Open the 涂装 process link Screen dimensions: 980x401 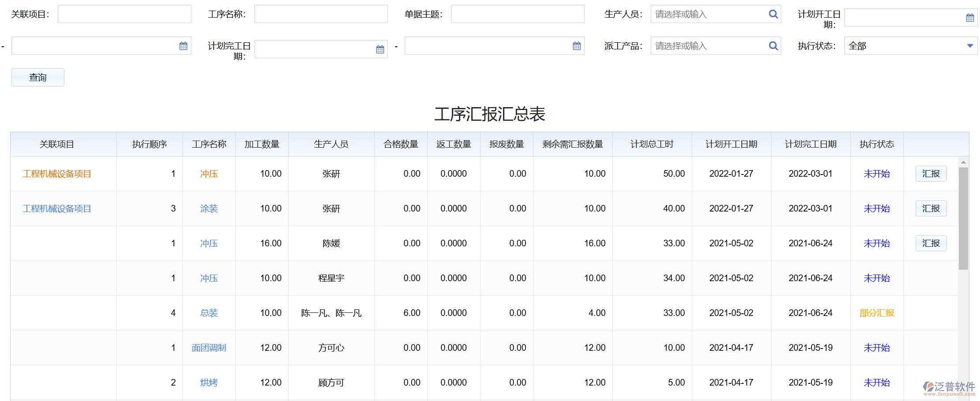[x=209, y=208]
